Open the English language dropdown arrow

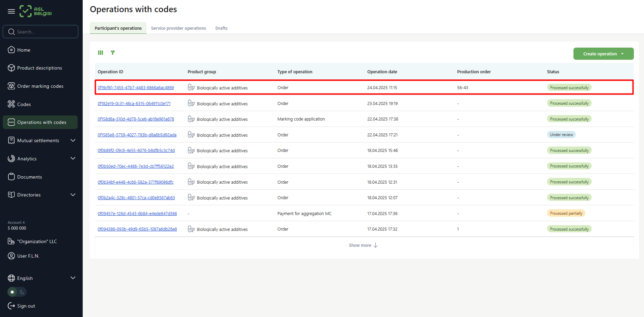[x=73, y=278]
